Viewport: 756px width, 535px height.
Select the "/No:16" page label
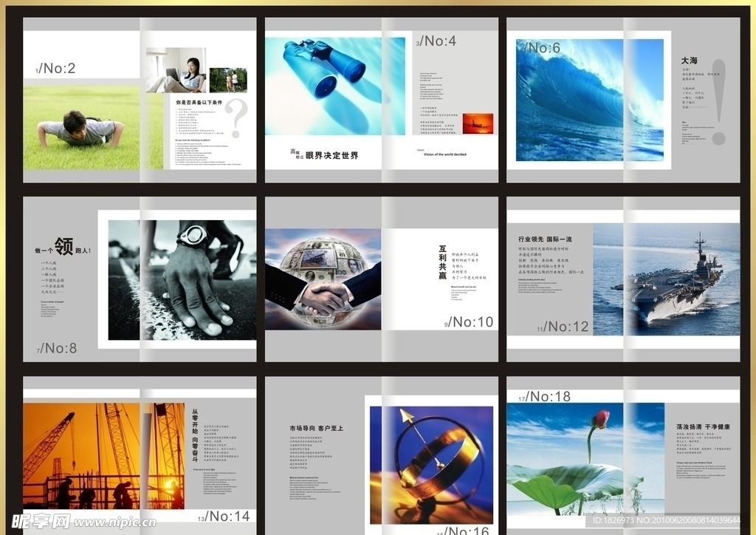point(467,530)
